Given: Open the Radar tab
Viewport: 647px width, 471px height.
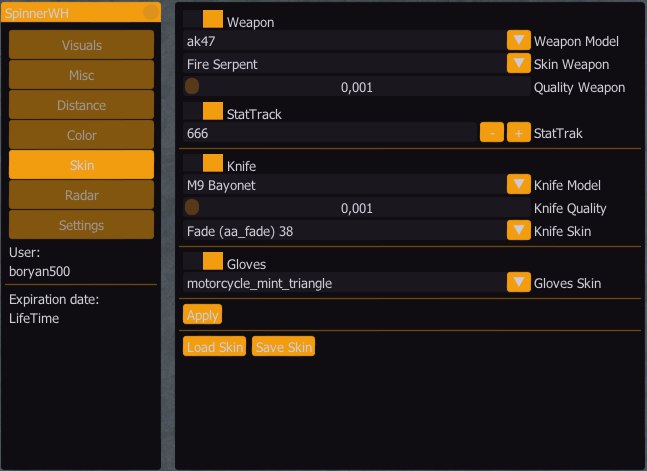Looking at the screenshot, I should point(81,195).
